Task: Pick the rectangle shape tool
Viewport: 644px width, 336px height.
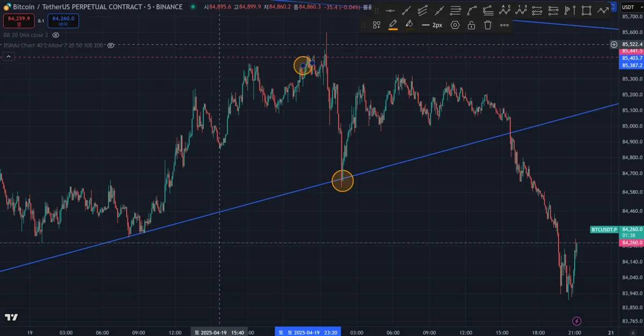Action: coord(586,10)
